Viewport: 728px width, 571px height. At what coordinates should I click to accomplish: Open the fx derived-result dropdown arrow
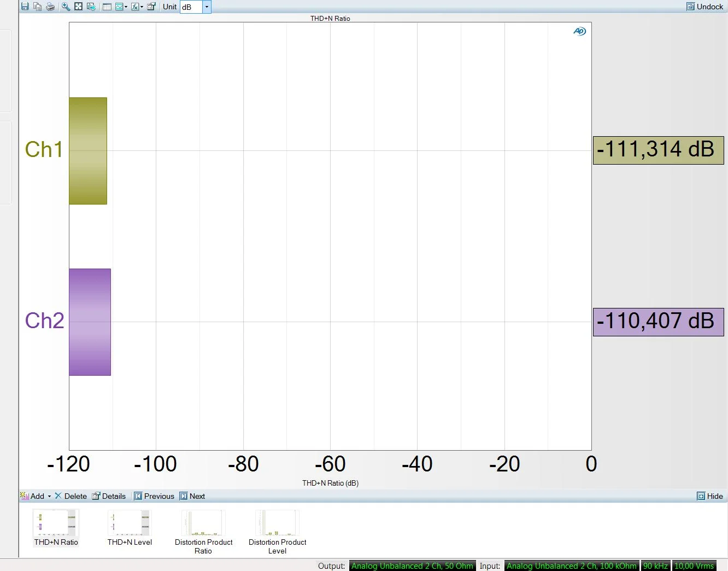pyautogui.click(x=142, y=7)
